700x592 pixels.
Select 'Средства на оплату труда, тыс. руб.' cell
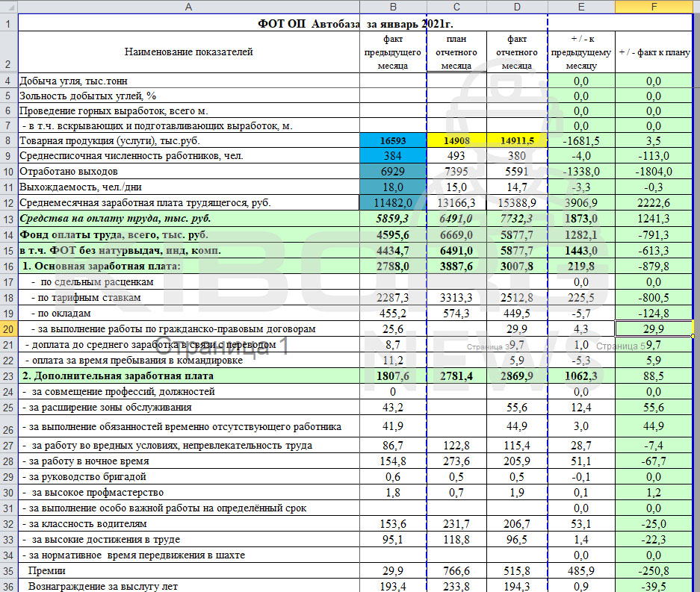189,219
